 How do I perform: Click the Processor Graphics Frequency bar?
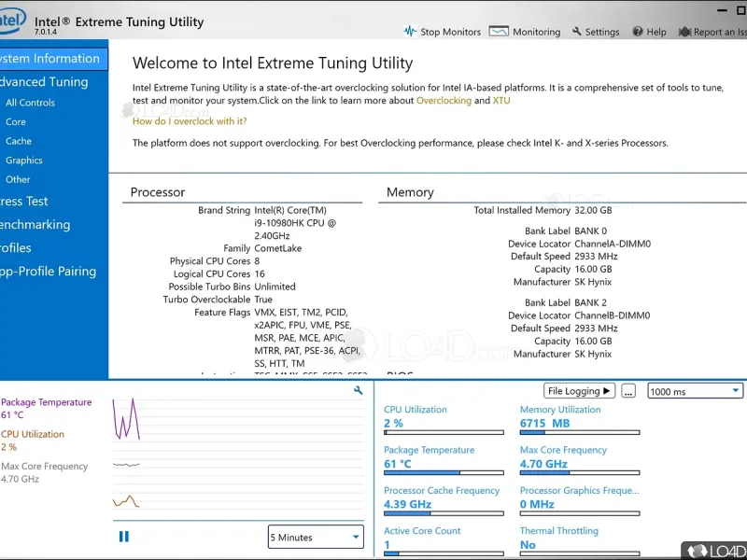point(580,513)
